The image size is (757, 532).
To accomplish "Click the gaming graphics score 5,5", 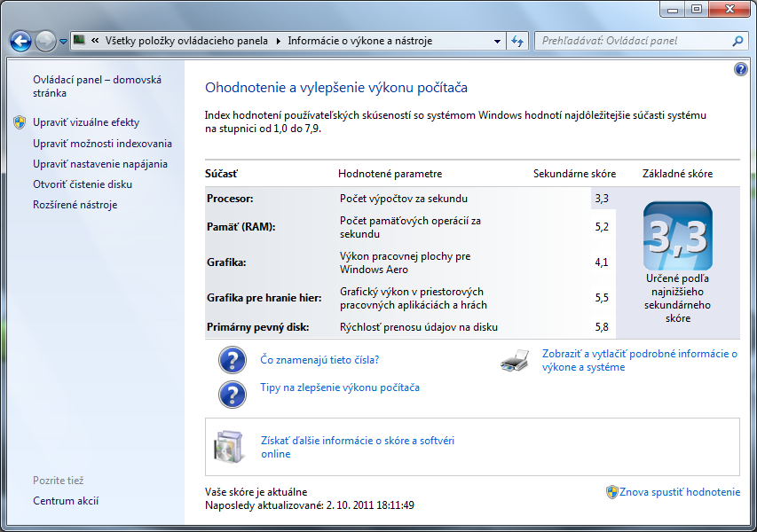I will click(x=602, y=298).
